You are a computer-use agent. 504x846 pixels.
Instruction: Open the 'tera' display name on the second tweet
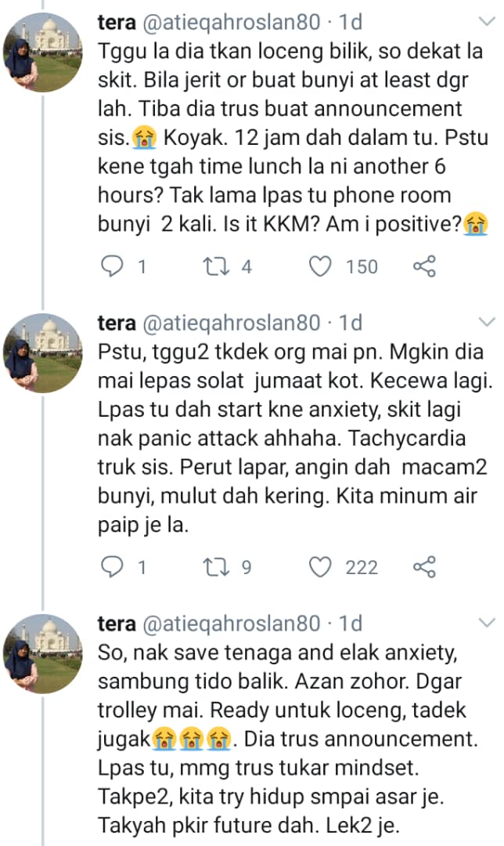tap(117, 323)
